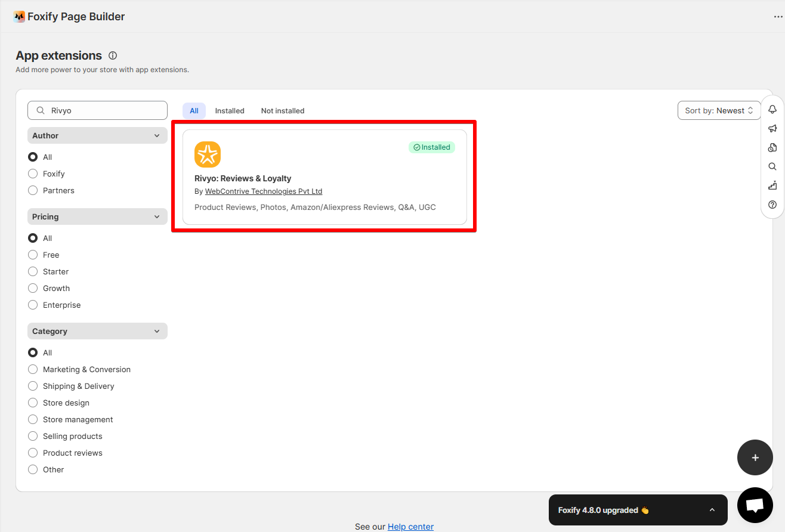Image resolution: width=785 pixels, height=532 pixels.
Task: Click the Foxify Page Builder logo icon
Action: 19,17
